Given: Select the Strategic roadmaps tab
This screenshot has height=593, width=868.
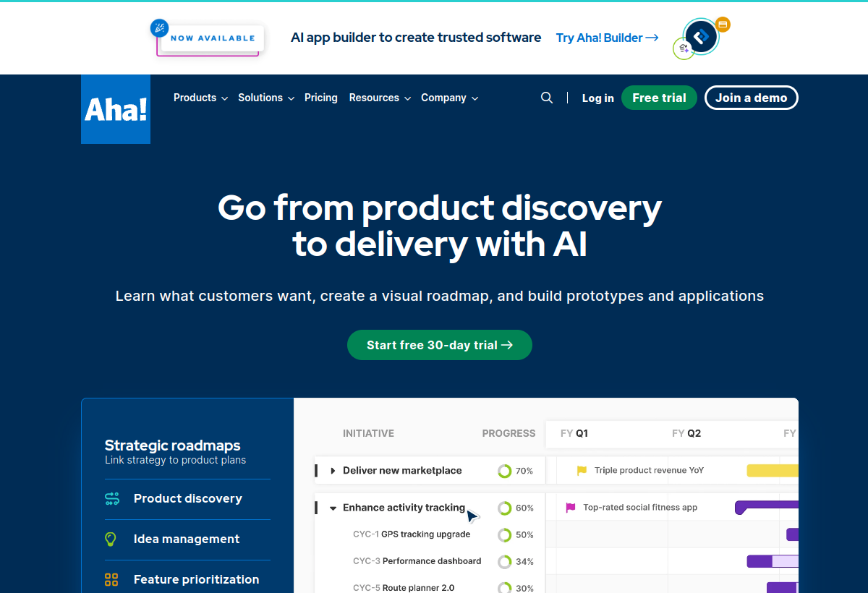Looking at the screenshot, I should (187, 451).
